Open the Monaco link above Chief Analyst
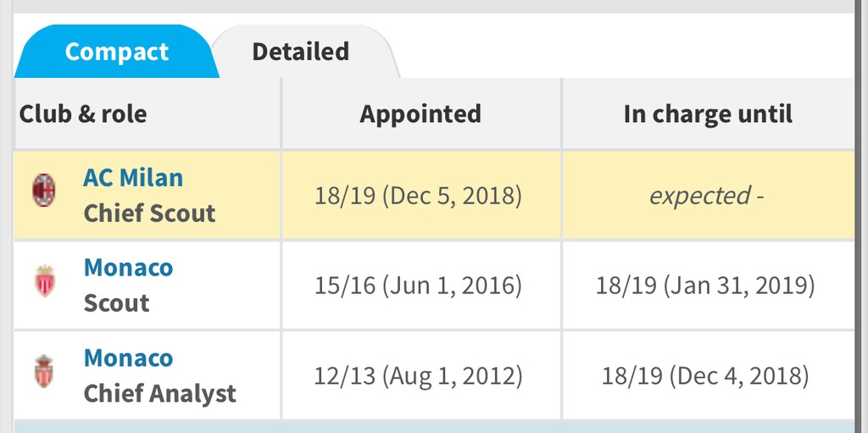The width and height of the screenshot is (868, 433). 128,358
